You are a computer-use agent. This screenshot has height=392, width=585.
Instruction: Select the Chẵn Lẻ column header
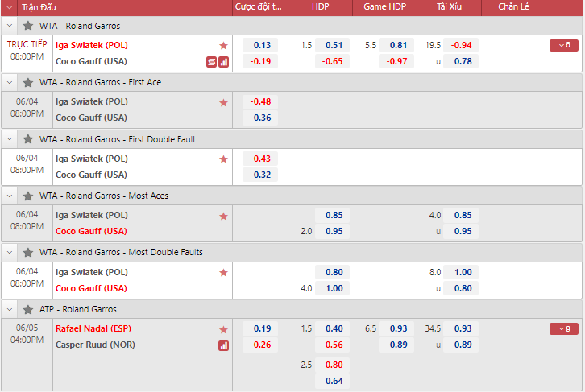pos(513,6)
